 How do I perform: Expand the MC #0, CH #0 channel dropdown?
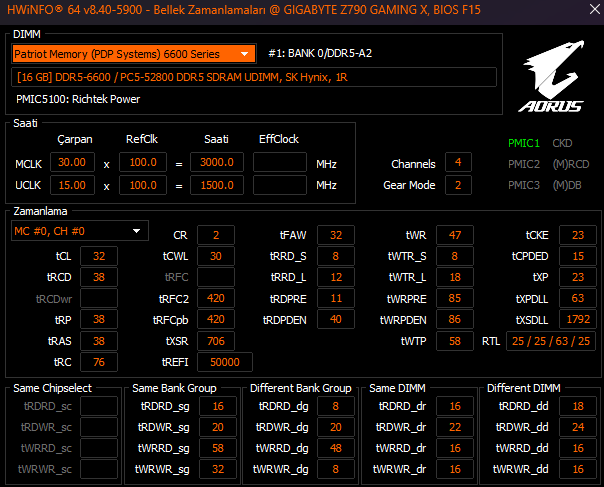click(80, 231)
